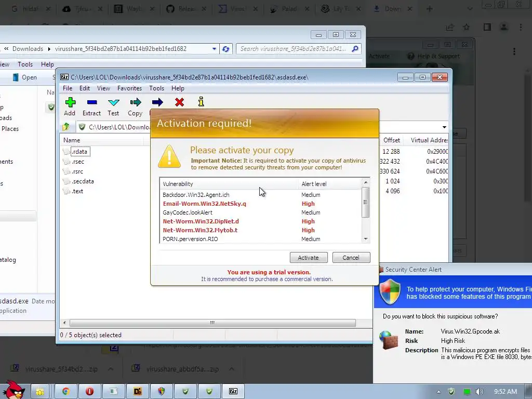
Task: Open the Edit menu in 7-Zip
Action: [x=85, y=88]
